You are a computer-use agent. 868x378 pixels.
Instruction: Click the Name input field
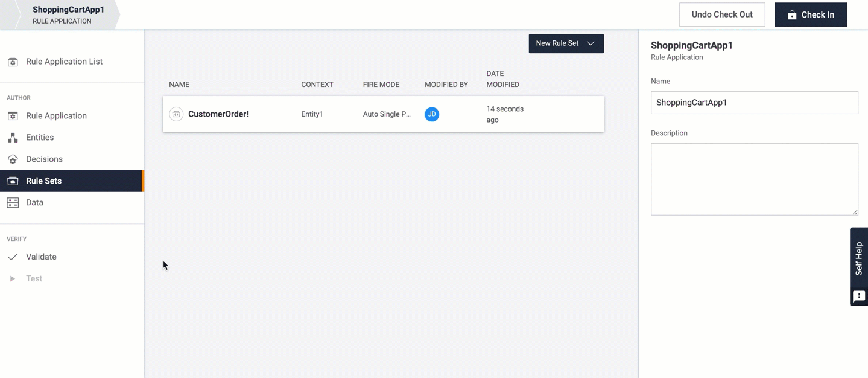[754, 103]
